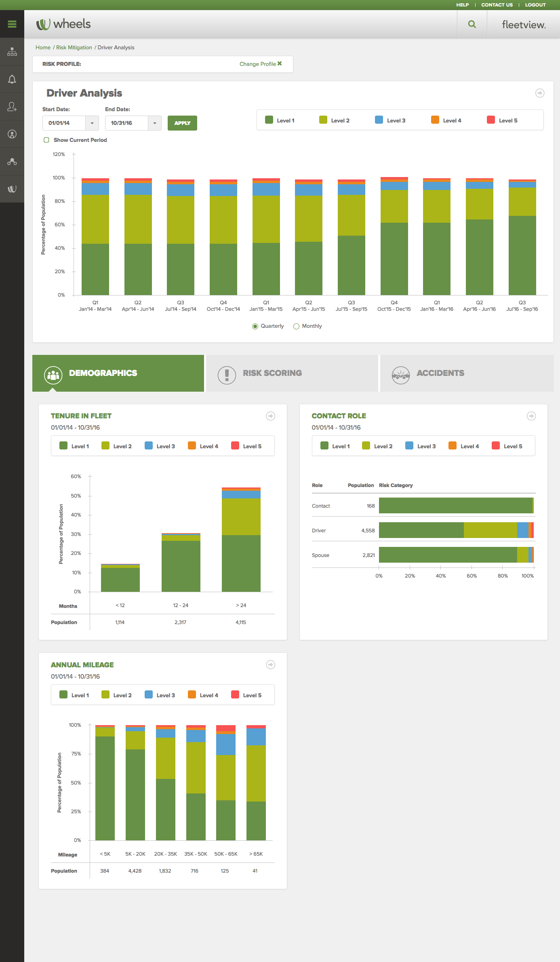Click the Level 3 blue legend swatch

pyautogui.click(x=379, y=120)
